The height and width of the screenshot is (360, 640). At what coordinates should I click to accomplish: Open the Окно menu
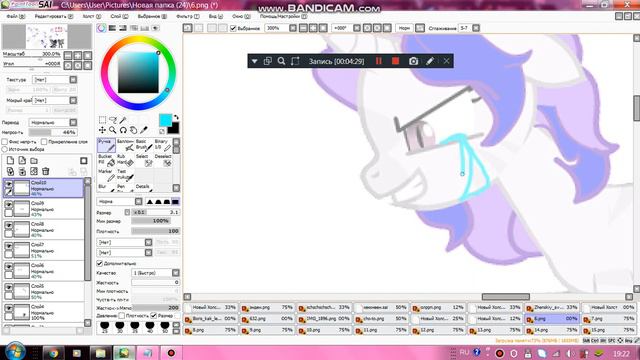241,16
